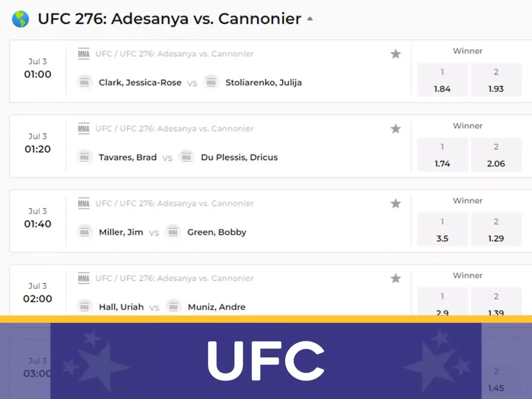Click the globe icon beside the event title
The width and height of the screenshot is (532, 399).
[x=20, y=19]
